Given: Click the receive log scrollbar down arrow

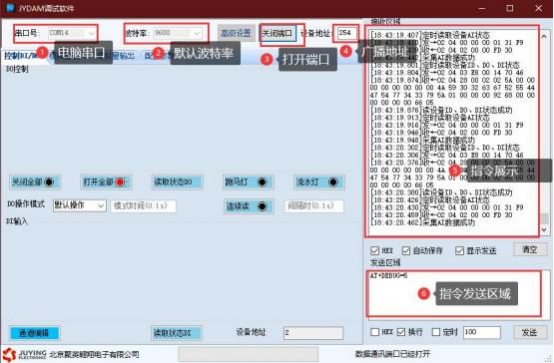Looking at the screenshot, I should (544, 230).
